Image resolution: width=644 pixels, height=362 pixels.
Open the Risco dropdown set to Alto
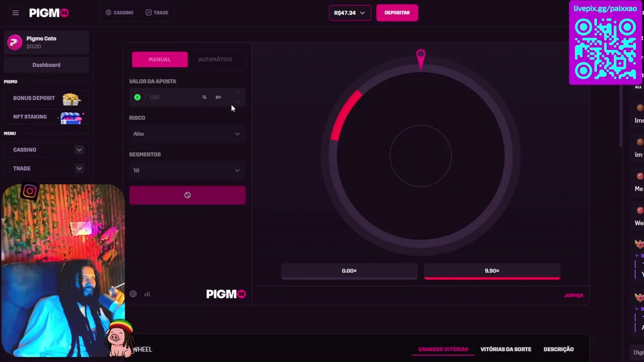187,134
